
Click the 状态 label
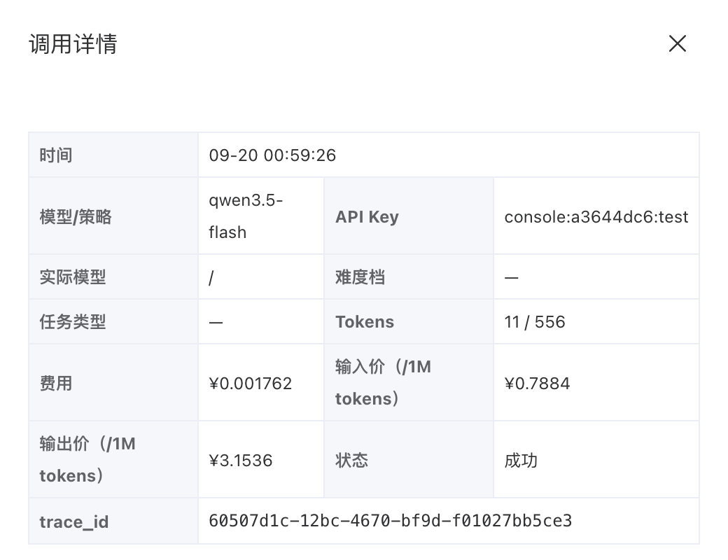coord(352,461)
